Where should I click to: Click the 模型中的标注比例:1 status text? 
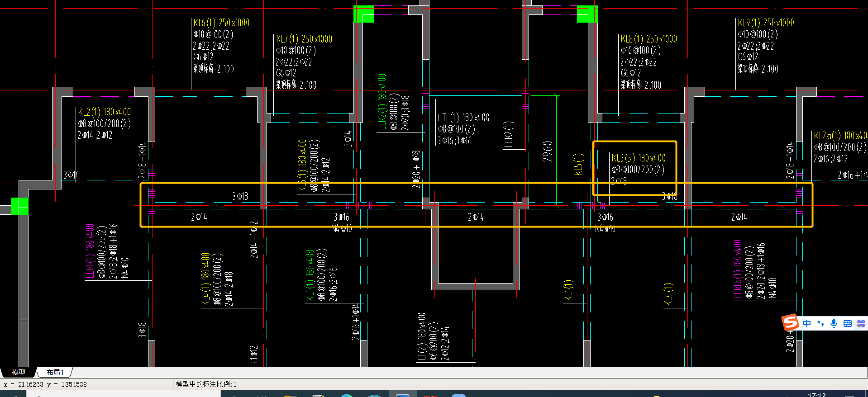click(206, 384)
